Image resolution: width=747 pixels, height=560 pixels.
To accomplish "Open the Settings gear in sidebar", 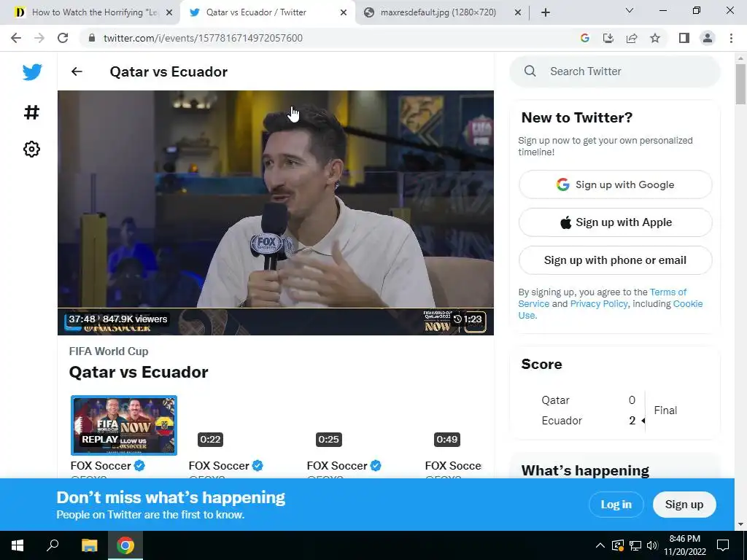I will [x=31, y=149].
